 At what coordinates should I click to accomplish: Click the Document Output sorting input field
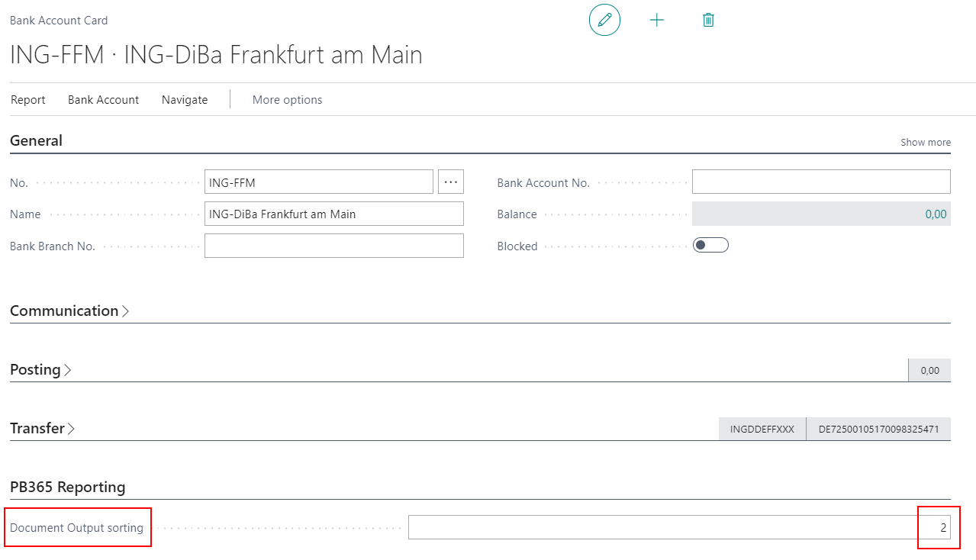click(679, 527)
